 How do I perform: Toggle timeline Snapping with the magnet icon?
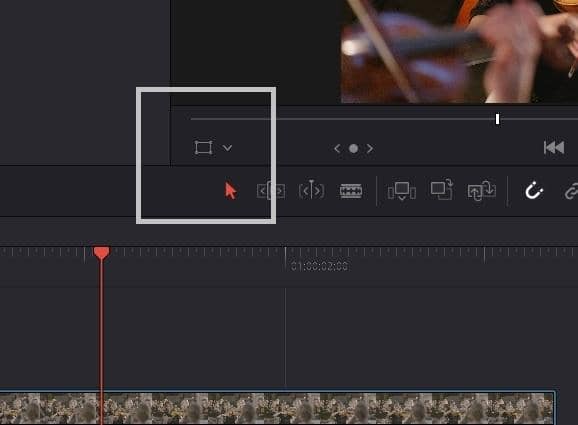tap(534, 191)
